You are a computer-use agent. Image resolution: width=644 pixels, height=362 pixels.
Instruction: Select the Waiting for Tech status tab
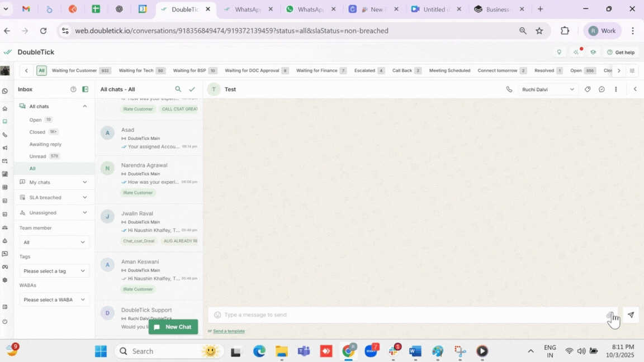click(136, 71)
